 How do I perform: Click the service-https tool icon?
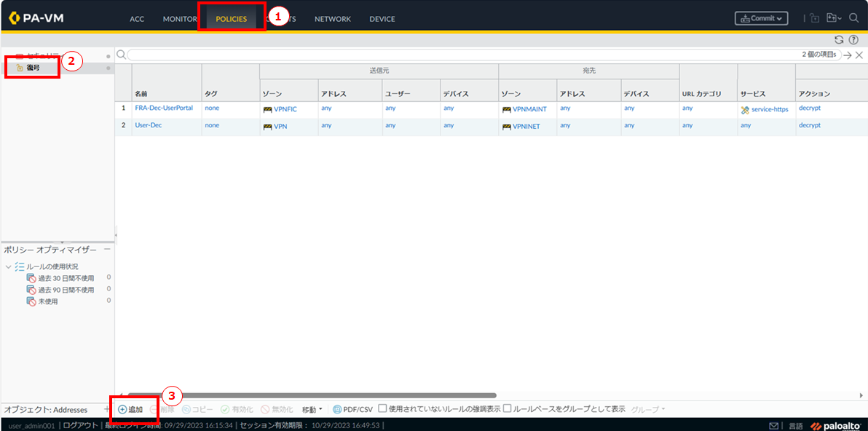[x=744, y=109]
